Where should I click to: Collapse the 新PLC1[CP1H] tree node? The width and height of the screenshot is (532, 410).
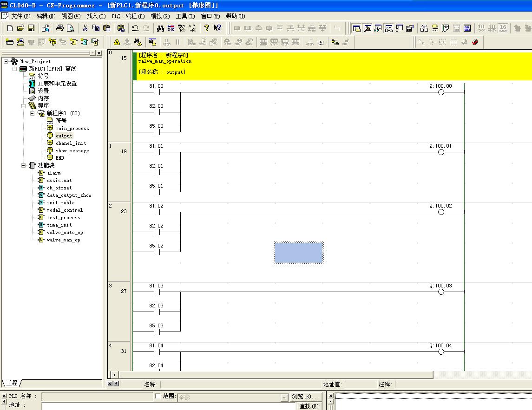pyautogui.click(x=14, y=69)
